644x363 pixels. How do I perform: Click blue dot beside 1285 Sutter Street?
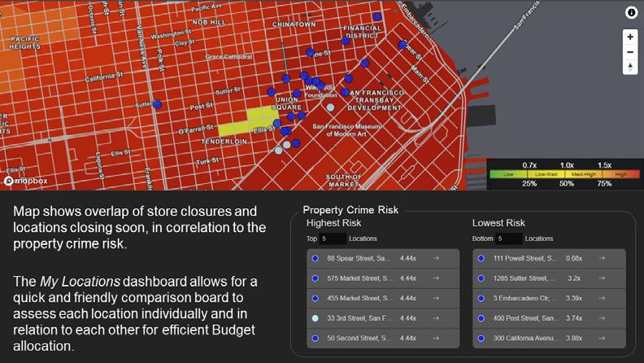click(481, 278)
